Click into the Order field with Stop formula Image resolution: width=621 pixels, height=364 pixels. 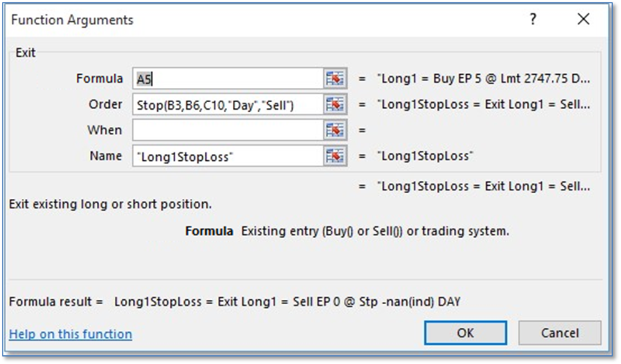(228, 105)
